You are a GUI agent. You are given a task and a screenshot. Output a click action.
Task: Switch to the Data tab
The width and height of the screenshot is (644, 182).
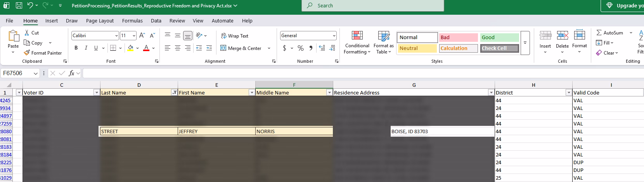[x=156, y=21]
